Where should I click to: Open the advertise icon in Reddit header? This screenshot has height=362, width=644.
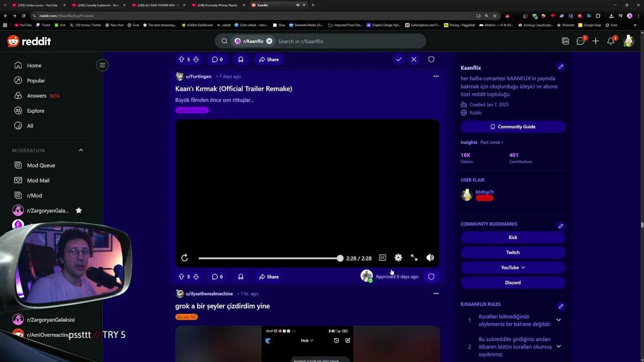(566, 41)
